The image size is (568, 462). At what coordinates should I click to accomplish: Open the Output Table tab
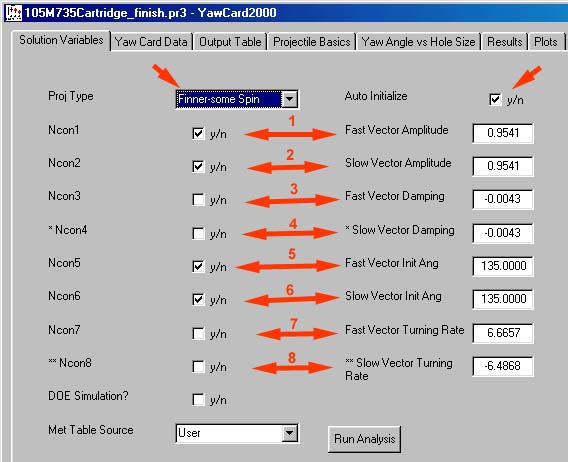point(230,42)
